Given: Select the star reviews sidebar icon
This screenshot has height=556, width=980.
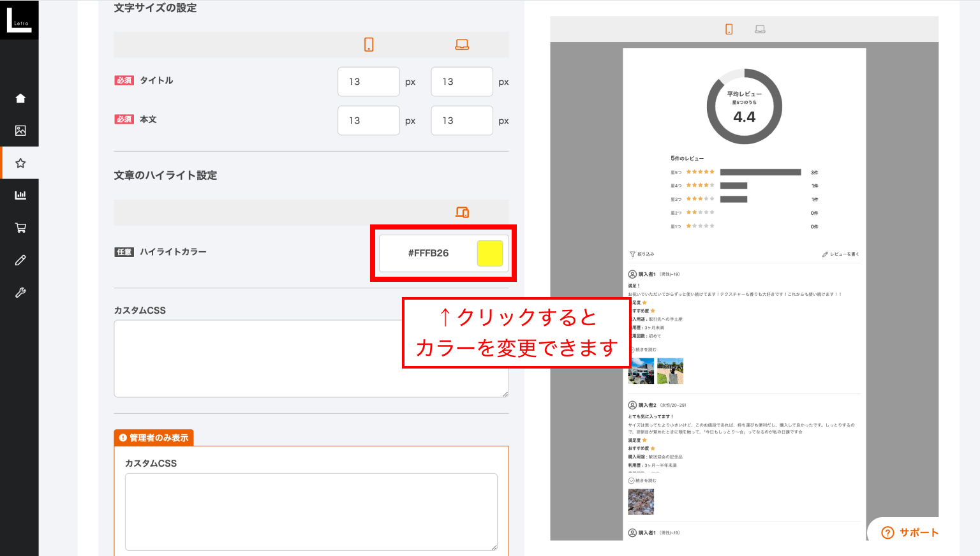Looking at the screenshot, I should tap(20, 163).
